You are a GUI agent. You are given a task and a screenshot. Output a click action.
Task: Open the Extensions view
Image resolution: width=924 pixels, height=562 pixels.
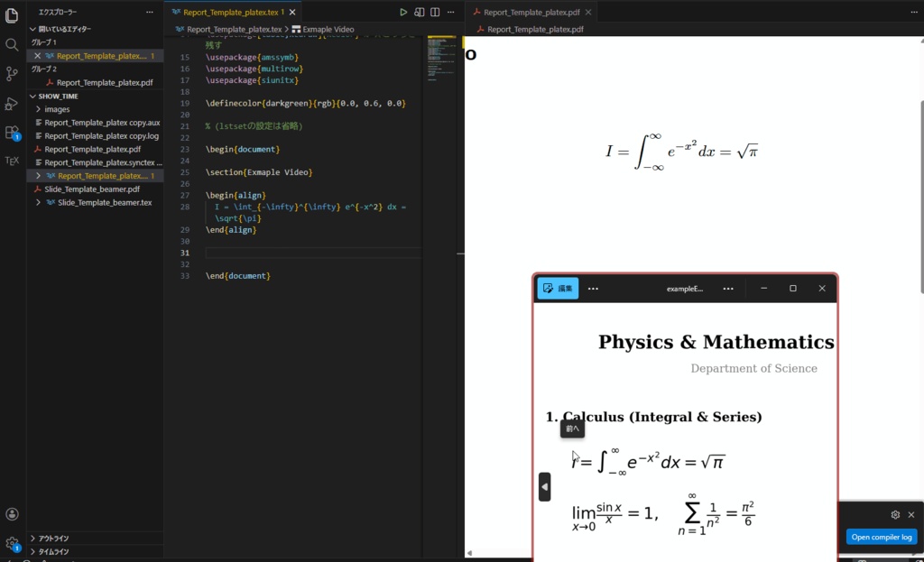(11, 133)
